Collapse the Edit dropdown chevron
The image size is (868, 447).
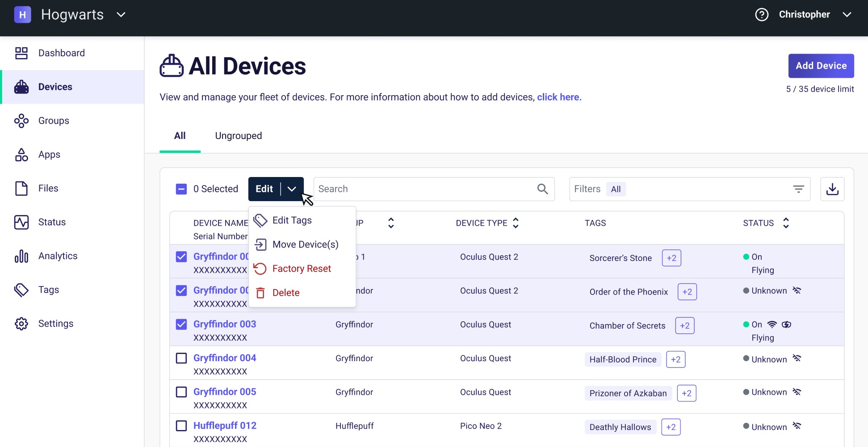[292, 189]
